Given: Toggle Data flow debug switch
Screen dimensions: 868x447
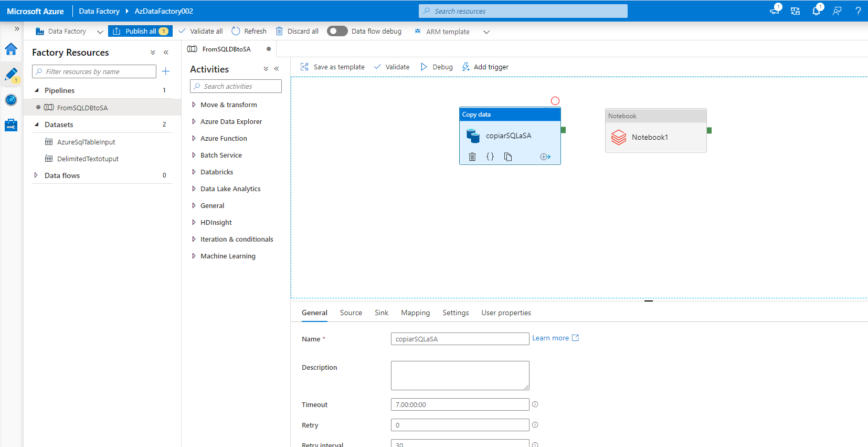Looking at the screenshot, I should click(x=337, y=31).
